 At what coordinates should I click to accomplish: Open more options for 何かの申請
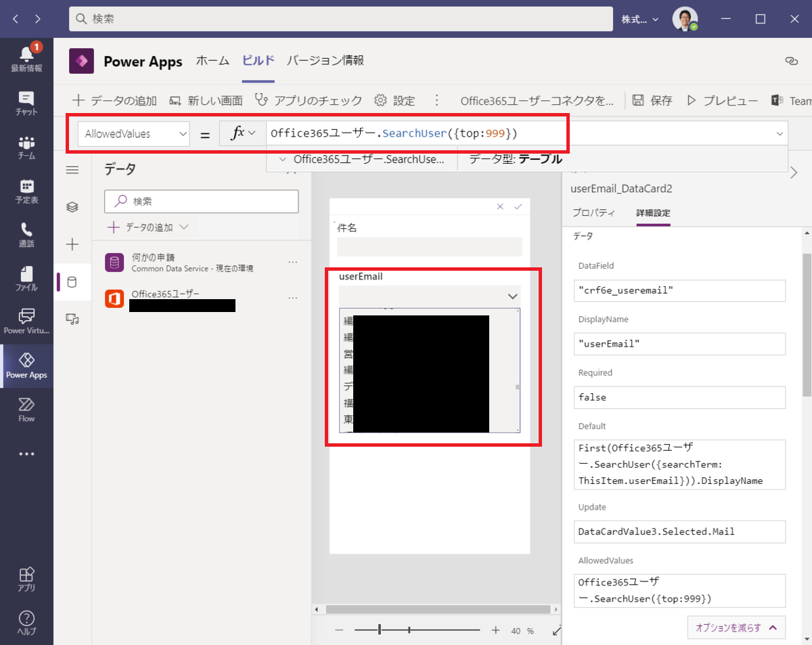(x=293, y=262)
